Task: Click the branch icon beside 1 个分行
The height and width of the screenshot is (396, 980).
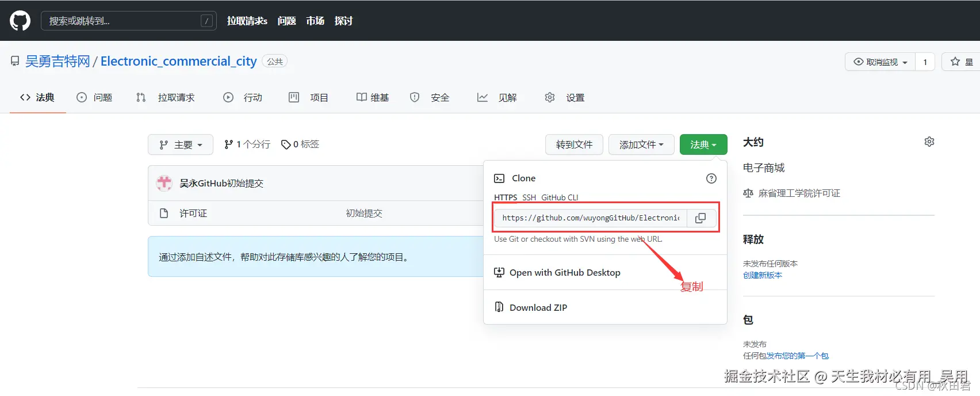Action: click(229, 144)
